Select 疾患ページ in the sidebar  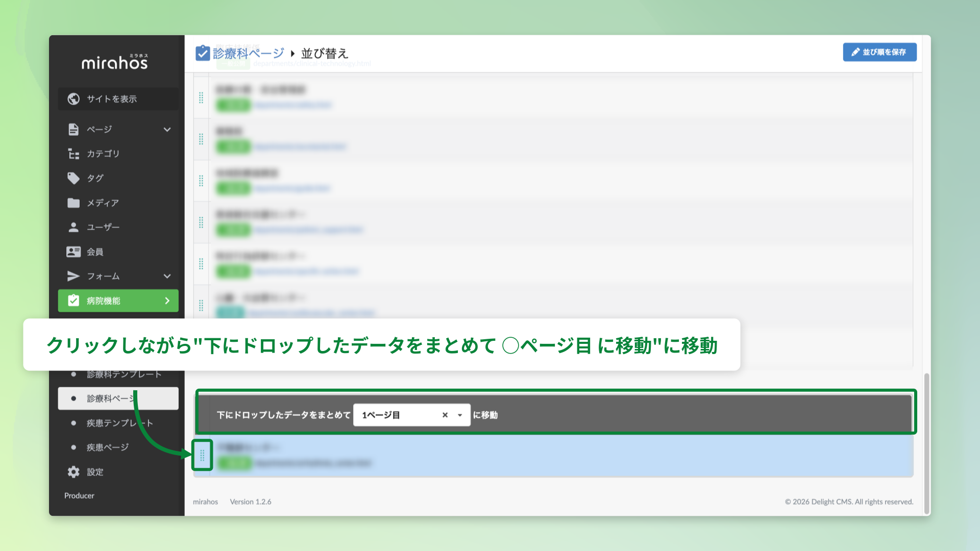click(108, 447)
